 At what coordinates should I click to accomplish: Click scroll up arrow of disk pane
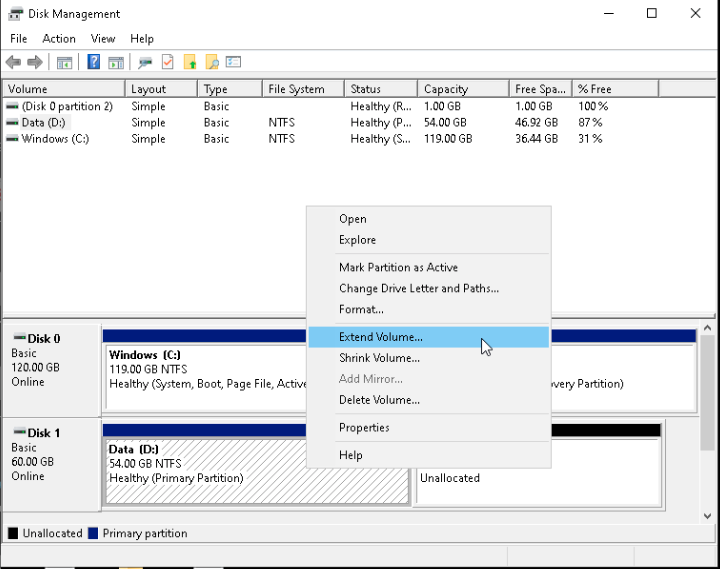(708, 328)
